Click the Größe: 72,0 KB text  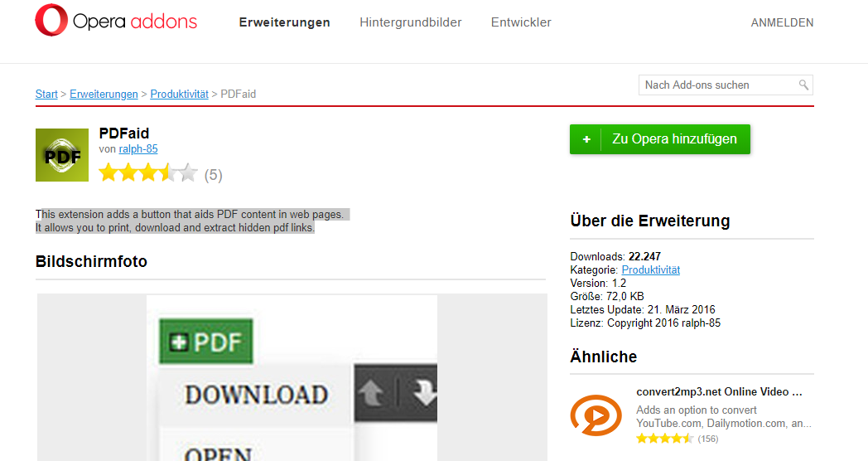click(607, 297)
